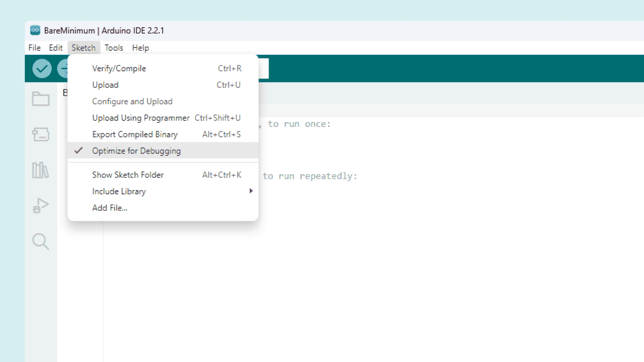644x362 pixels.
Task: Expand the Include Library submenu
Action: click(119, 191)
